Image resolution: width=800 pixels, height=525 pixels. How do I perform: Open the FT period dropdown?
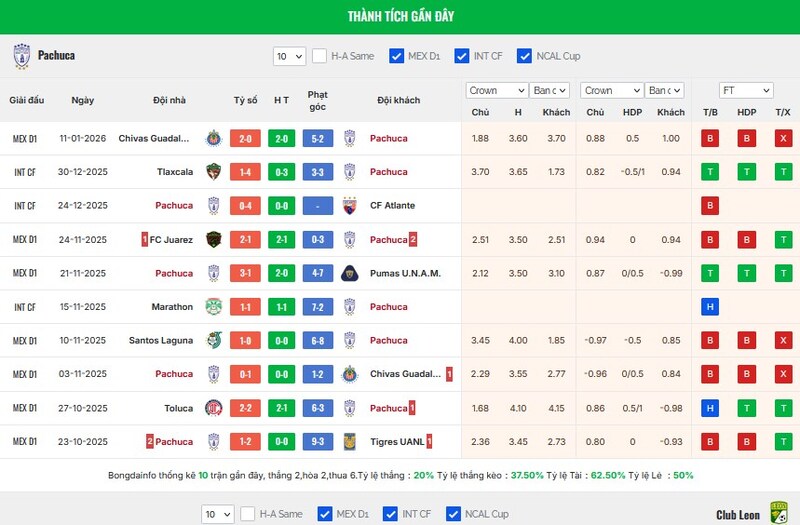pyautogui.click(x=746, y=90)
